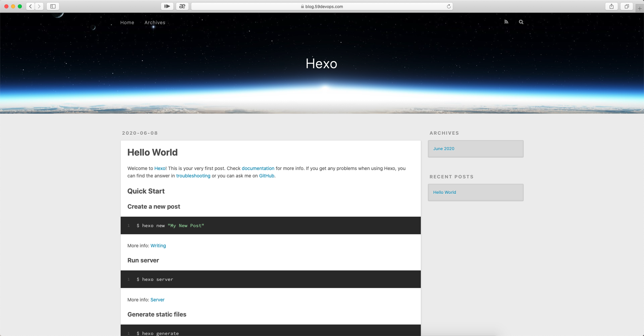
Task: Click the Hexo site title
Action: coord(321,64)
